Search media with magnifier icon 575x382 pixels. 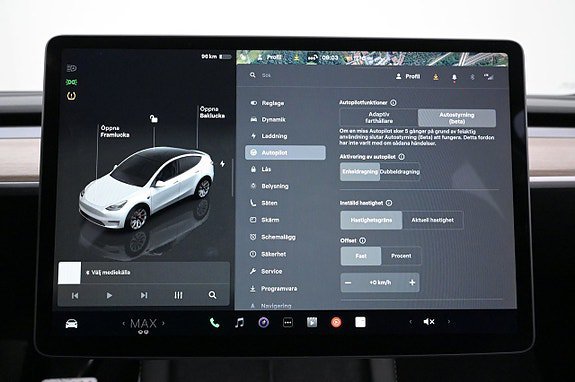pos(212,295)
